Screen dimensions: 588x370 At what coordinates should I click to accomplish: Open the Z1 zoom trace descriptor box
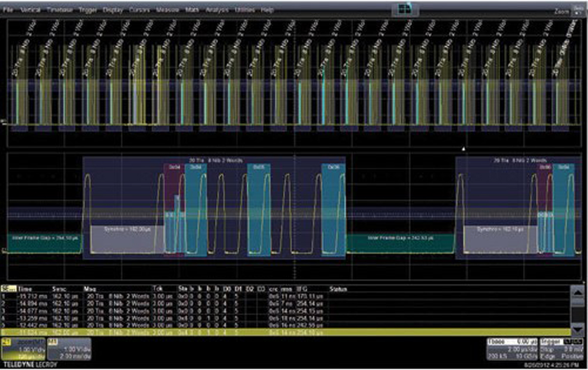[x=23, y=348]
